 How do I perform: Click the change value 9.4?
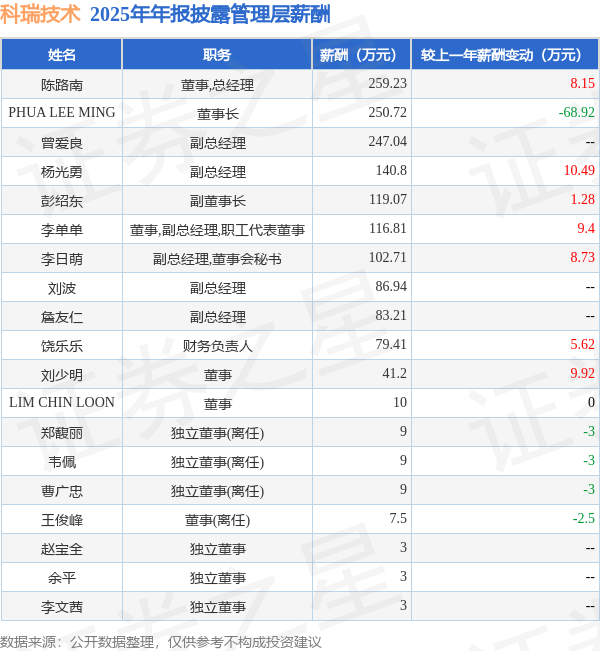586,228
